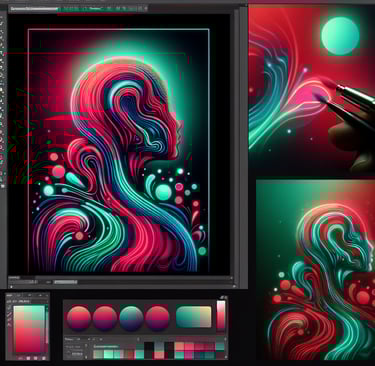Click the vertical pink-white gradient strip
This screenshot has width=375, height=366.
click(221, 315)
